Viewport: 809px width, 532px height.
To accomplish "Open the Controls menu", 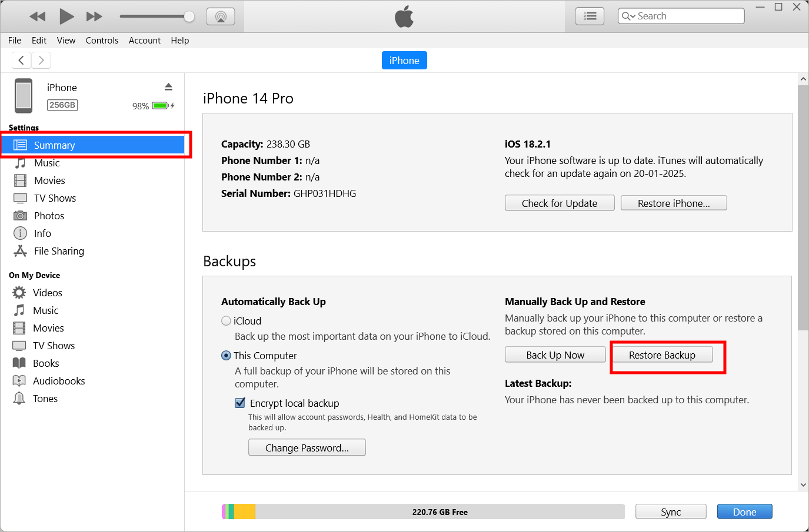I will point(102,41).
